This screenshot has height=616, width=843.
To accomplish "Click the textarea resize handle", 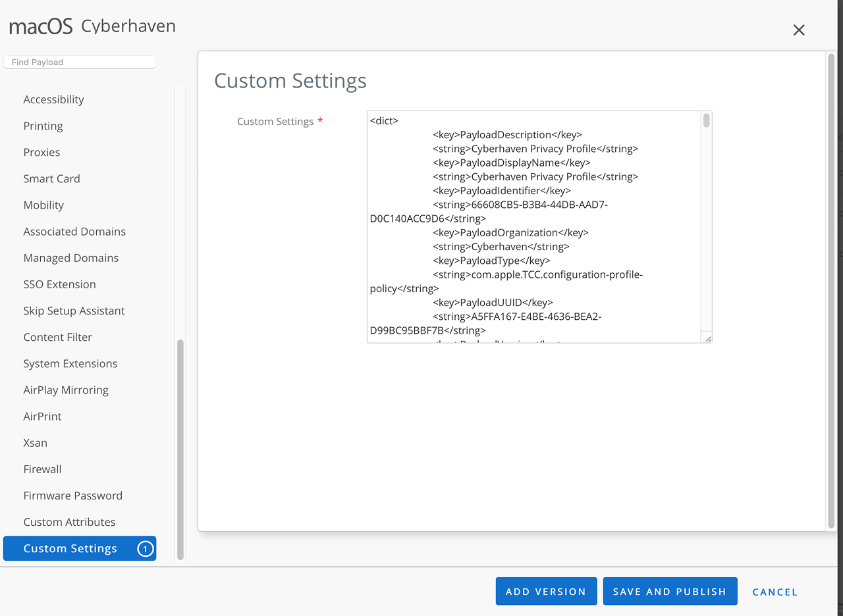I will [707, 338].
